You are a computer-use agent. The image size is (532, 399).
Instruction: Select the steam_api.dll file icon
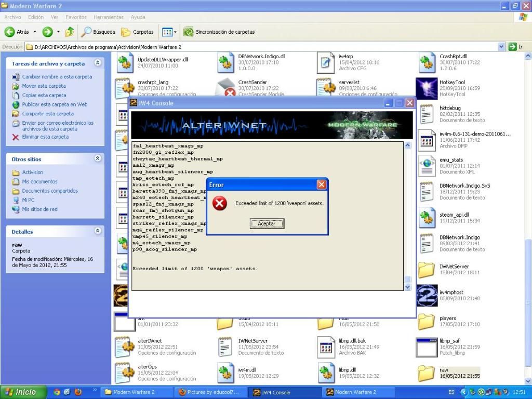427,218
